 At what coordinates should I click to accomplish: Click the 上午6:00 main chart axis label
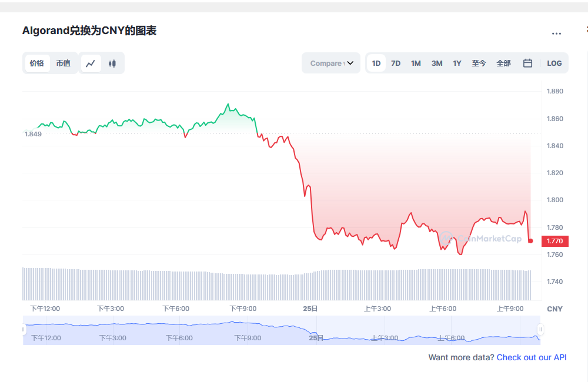click(443, 309)
